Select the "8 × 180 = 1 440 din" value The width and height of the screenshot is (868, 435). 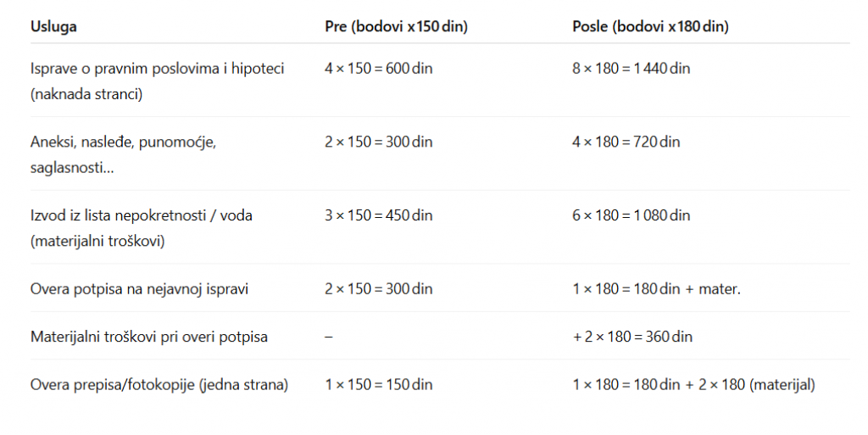click(x=631, y=69)
